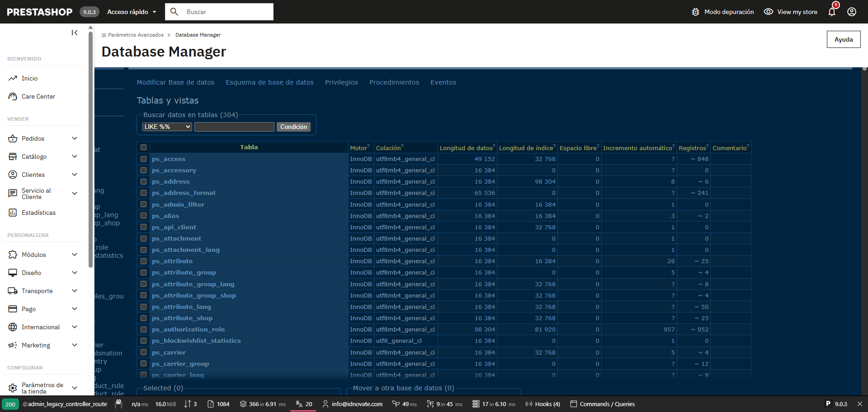The width and height of the screenshot is (868, 412).
Task: Click the Condición search button
Action: [294, 127]
